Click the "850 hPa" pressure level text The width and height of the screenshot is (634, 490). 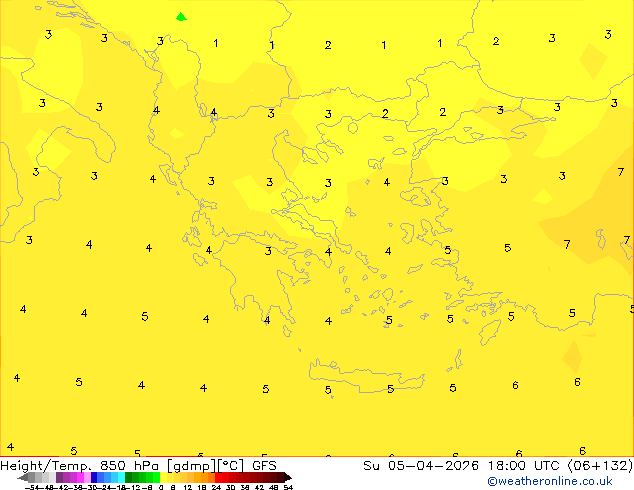tap(129, 466)
